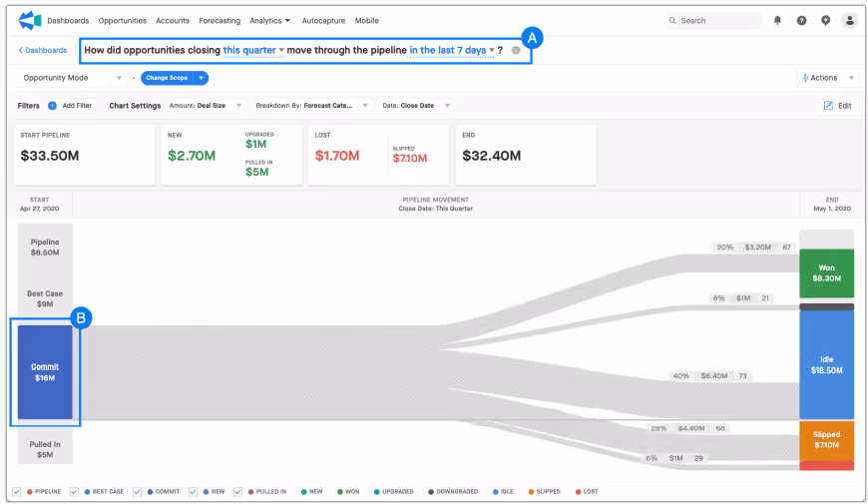This screenshot has width=868, height=504.
Task: Click the NEW $2.70M value
Action: tap(192, 156)
